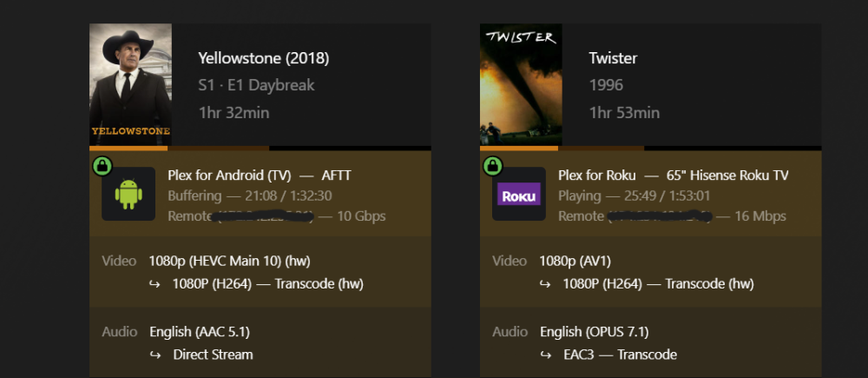Click the 1hr 32min duration text
The height and width of the screenshot is (378, 868).
coord(233,113)
